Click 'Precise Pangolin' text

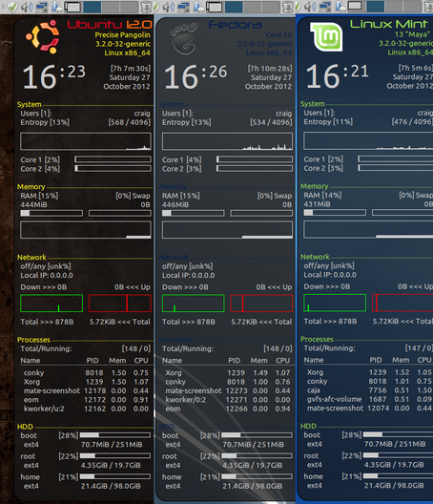click(x=122, y=35)
